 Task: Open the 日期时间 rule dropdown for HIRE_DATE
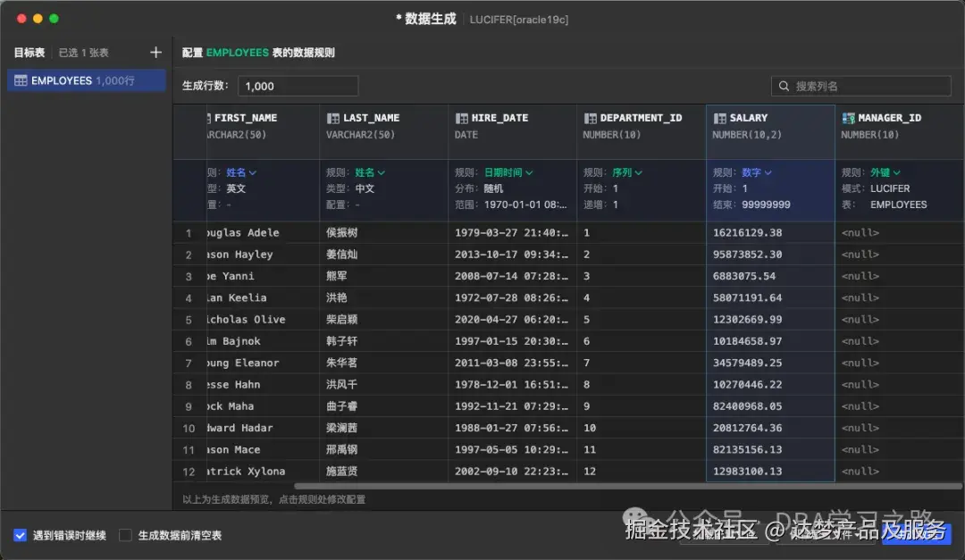(502, 173)
